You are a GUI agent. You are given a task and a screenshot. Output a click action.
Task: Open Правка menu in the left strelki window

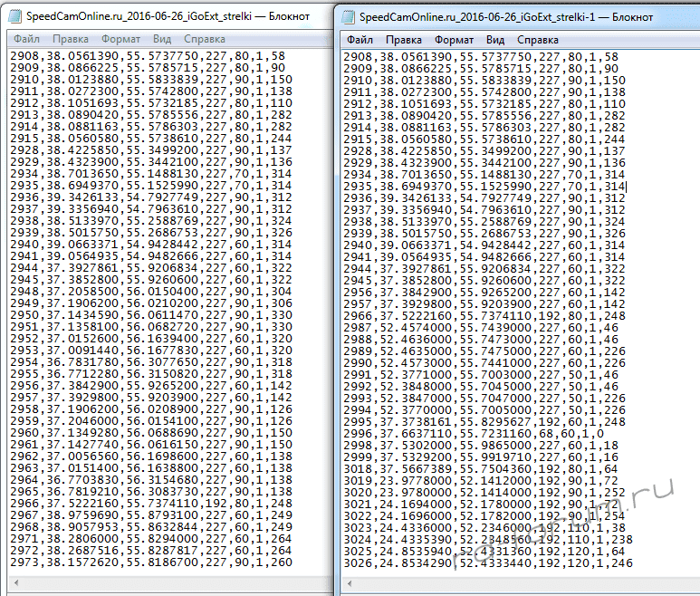(x=71, y=40)
